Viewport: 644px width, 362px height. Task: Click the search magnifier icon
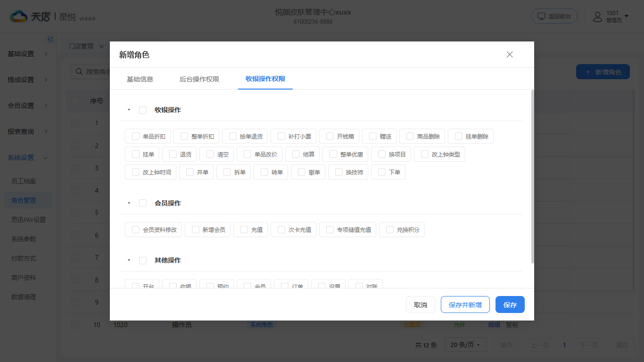(x=79, y=72)
